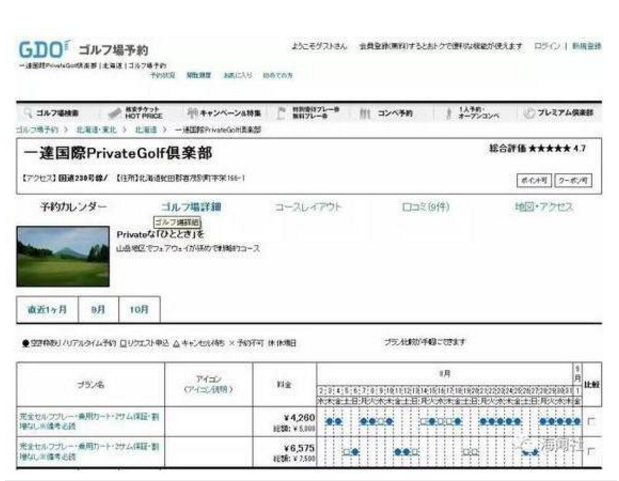Open ゴルフ場検索 with the magnifier icon

pos(50,113)
